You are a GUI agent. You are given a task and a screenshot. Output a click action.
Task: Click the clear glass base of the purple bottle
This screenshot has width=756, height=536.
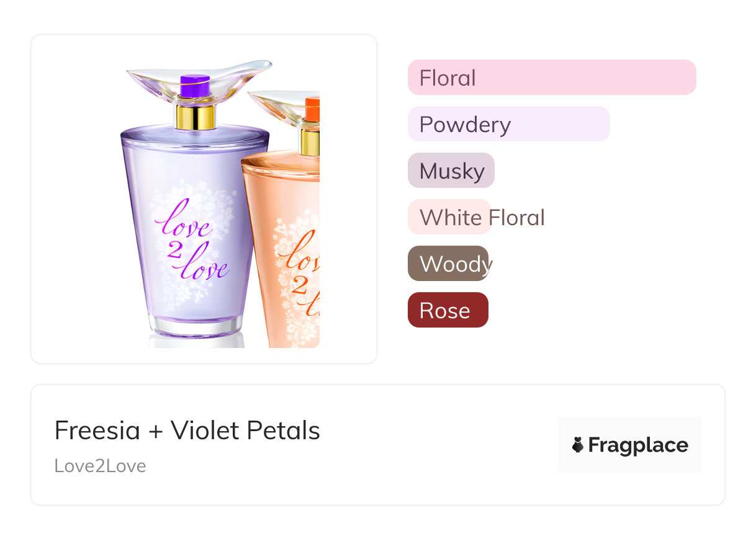point(195,326)
